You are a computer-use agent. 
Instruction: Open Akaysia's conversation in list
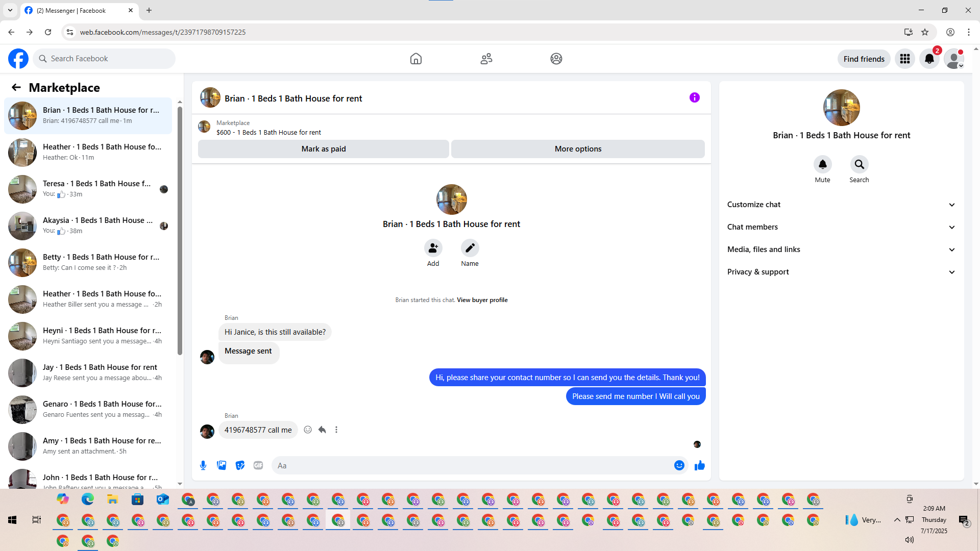(x=88, y=226)
